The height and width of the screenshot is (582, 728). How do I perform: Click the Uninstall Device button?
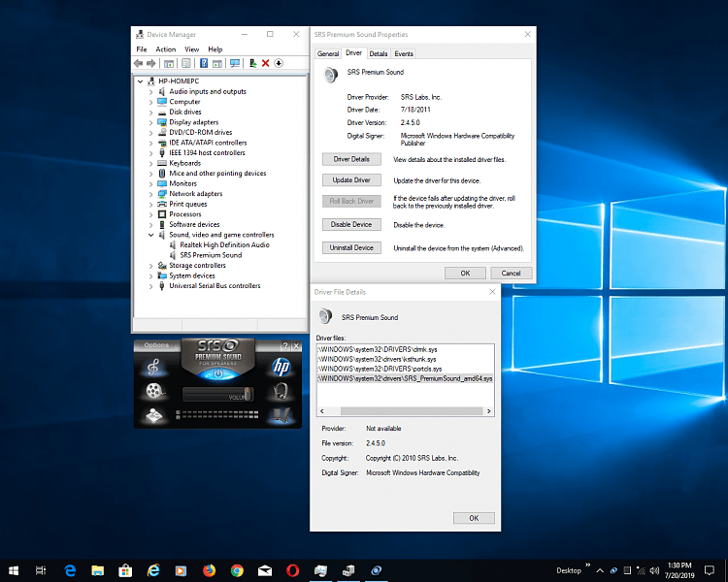coord(351,248)
